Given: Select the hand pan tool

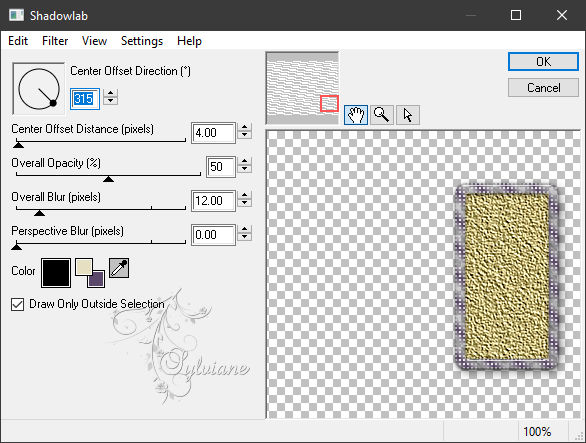Looking at the screenshot, I should click(x=355, y=115).
